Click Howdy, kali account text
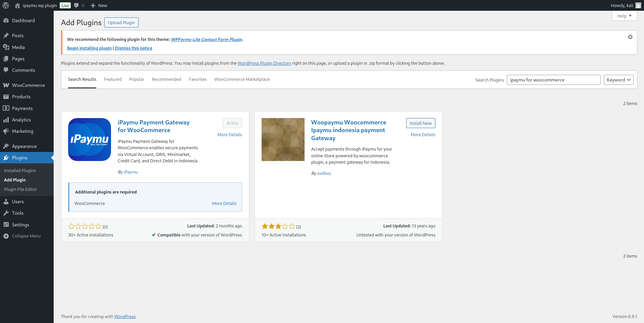 tap(622, 5)
